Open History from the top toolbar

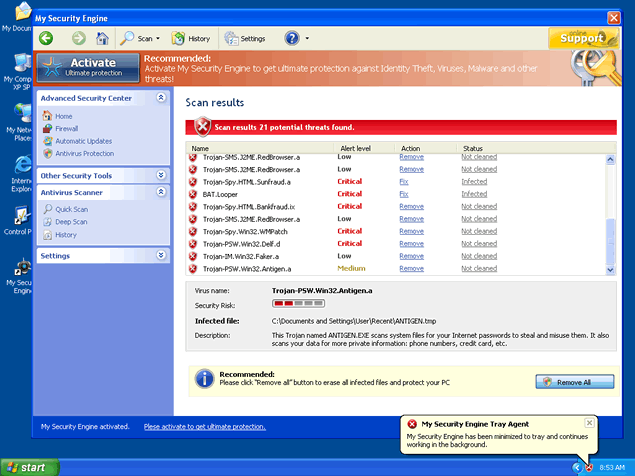[x=191, y=38]
